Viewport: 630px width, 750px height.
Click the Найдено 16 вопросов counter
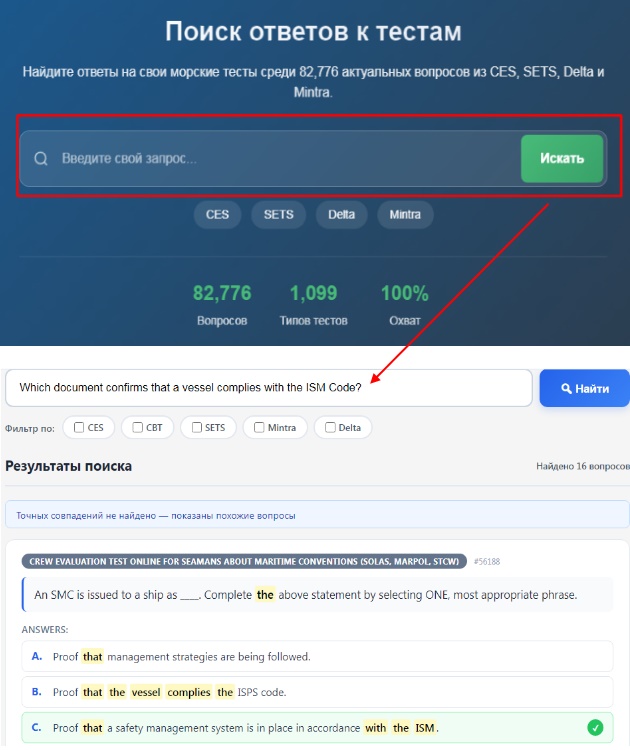(x=583, y=466)
